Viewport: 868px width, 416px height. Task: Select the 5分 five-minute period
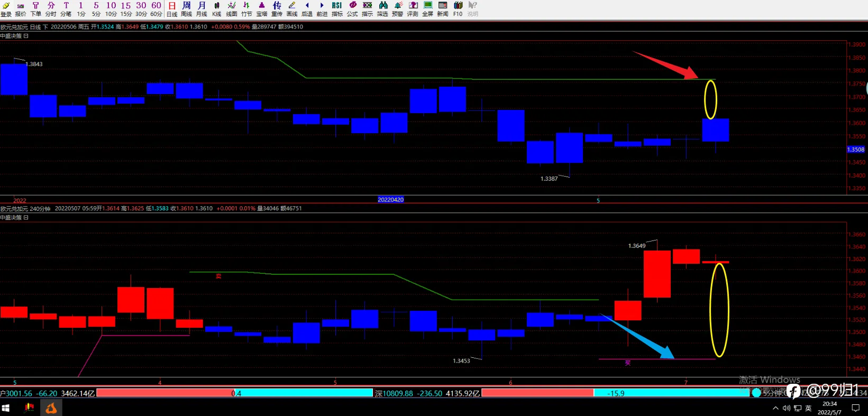[96, 9]
